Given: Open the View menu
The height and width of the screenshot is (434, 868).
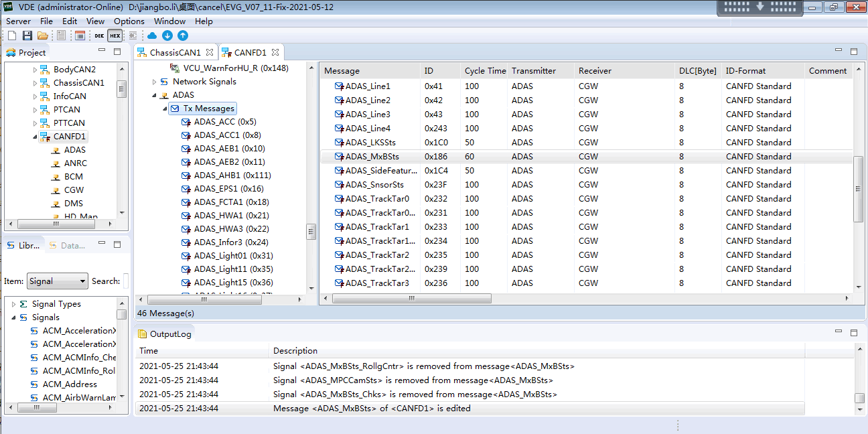Looking at the screenshot, I should (95, 21).
